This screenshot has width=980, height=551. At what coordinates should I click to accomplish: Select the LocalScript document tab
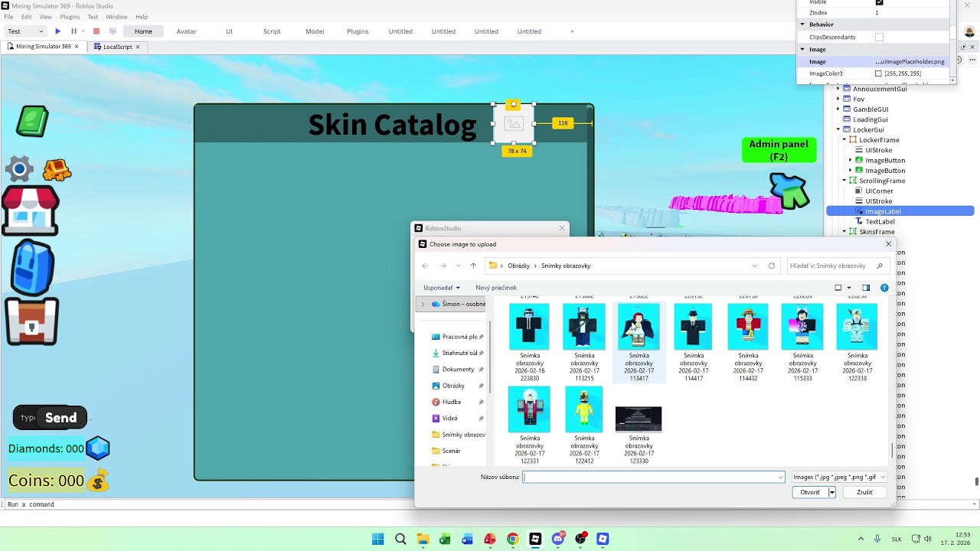tap(118, 47)
